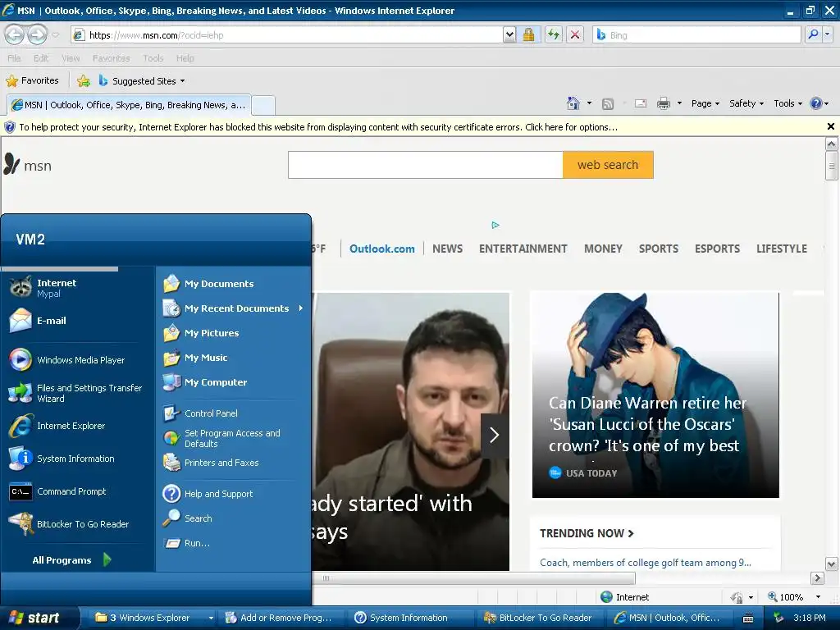Click the Refresh button in IE
Image resolution: width=840 pixels, height=630 pixels.
click(554, 34)
